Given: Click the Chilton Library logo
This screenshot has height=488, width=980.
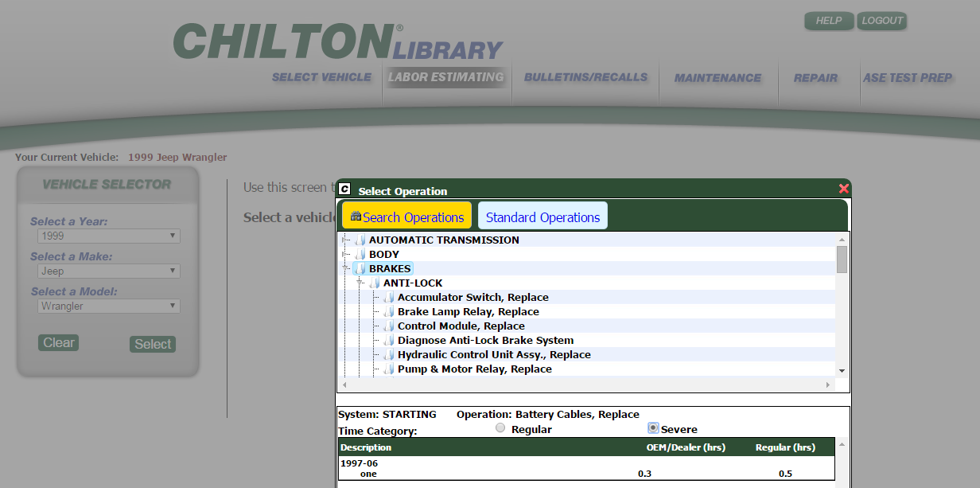Looking at the screenshot, I should [x=338, y=41].
